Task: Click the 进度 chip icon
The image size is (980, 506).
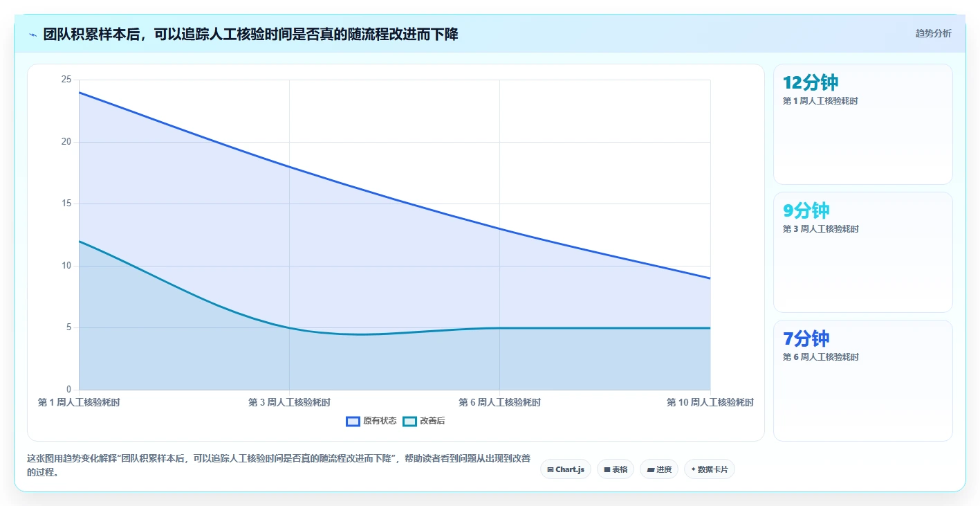Action: coord(650,469)
